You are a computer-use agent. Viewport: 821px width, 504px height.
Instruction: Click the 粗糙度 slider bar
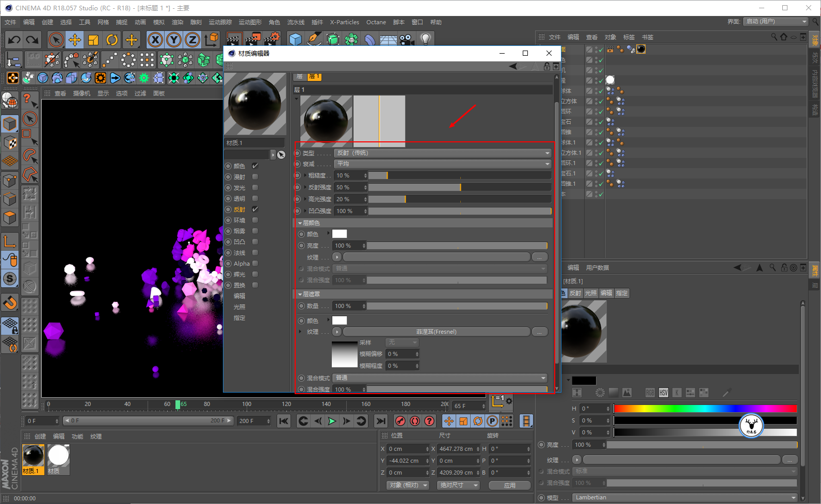tap(459, 176)
